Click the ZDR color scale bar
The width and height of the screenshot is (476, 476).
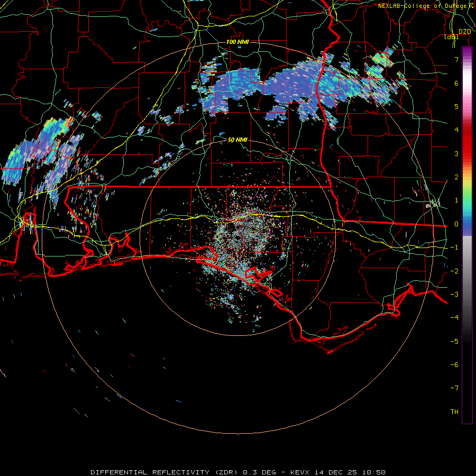[x=467, y=235]
